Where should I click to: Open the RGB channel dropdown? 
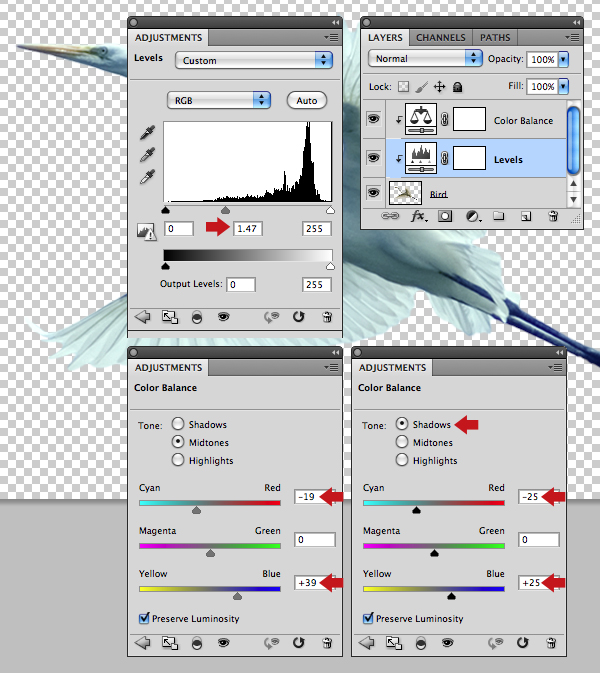coord(218,100)
